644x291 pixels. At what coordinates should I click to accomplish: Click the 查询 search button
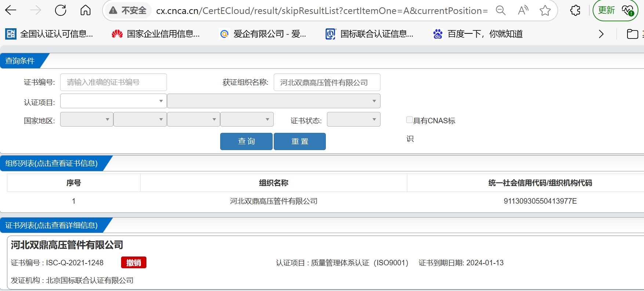coord(246,141)
